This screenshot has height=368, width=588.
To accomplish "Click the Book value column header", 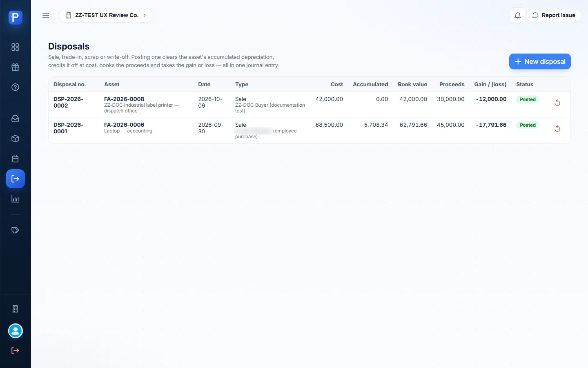I will [x=412, y=84].
